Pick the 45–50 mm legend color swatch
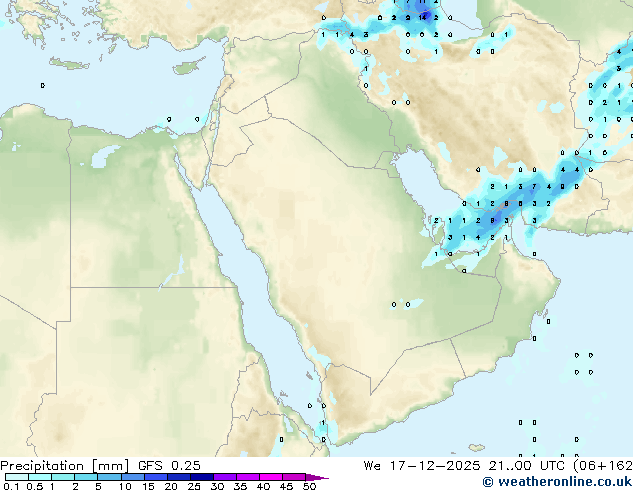 [x=294, y=477]
